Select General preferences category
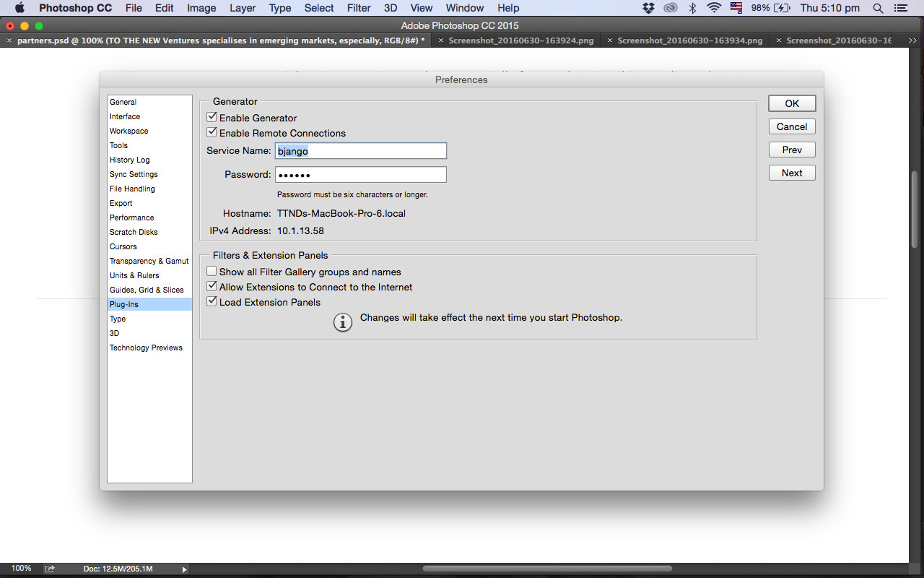This screenshot has height=578, width=924. click(x=149, y=102)
